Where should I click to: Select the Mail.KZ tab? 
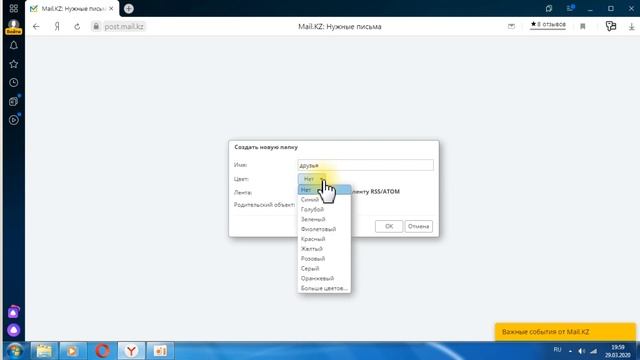pyautogui.click(x=73, y=9)
